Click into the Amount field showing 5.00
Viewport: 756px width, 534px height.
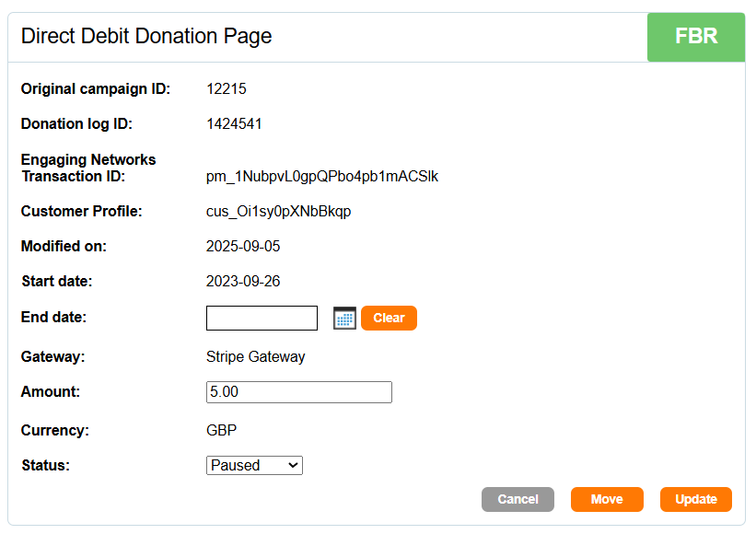tap(299, 392)
